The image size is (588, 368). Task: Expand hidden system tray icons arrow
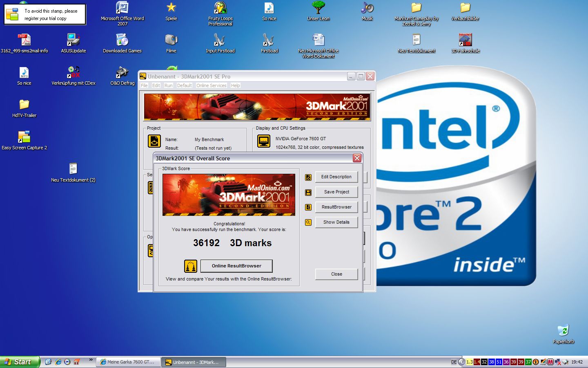[461, 362]
